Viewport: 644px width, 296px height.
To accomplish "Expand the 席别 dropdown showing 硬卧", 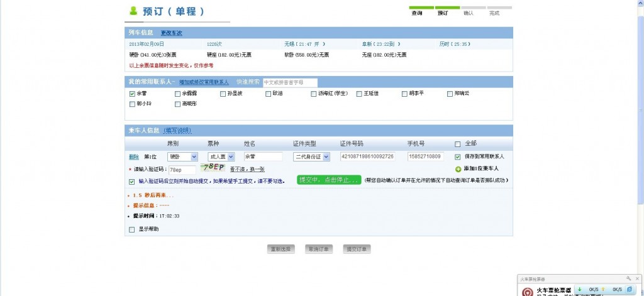I will click(183, 157).
